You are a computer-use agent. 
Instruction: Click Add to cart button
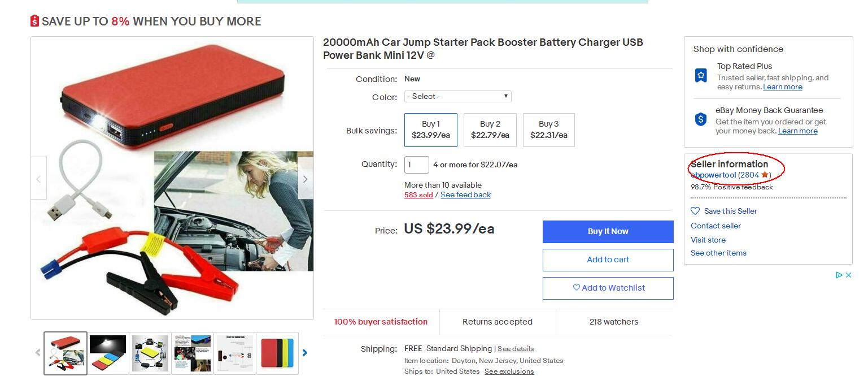point(608,260)
